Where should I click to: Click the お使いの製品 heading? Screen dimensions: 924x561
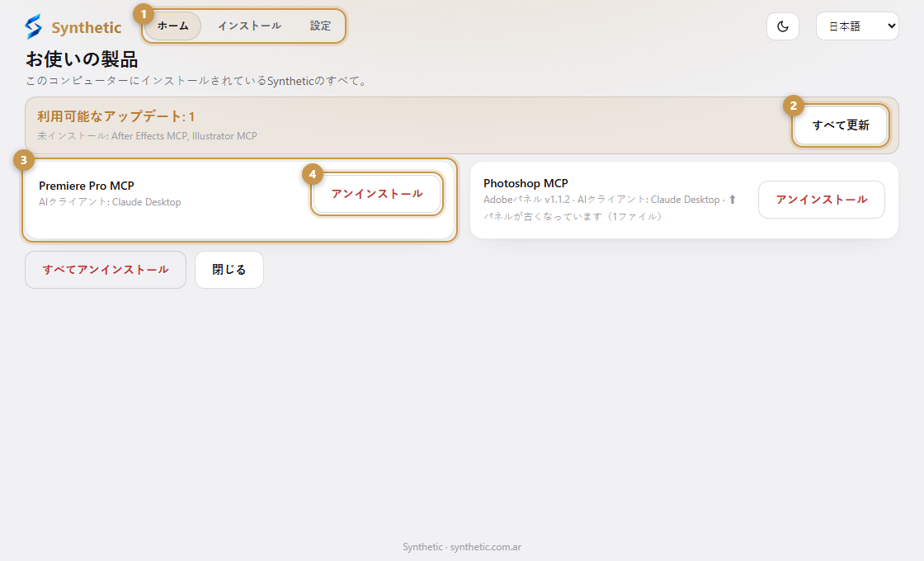(x=82, y=59)
